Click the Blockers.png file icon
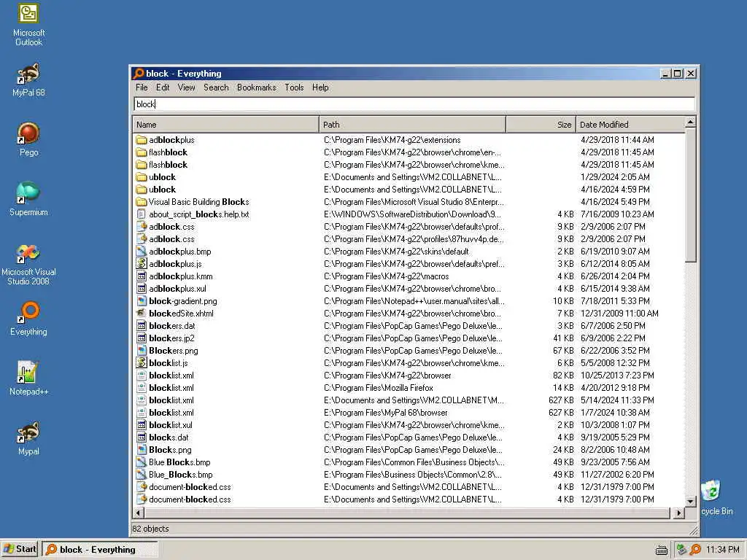Viewport: 747px width, 560px height. pyautogui.click(x=141, y=351)
